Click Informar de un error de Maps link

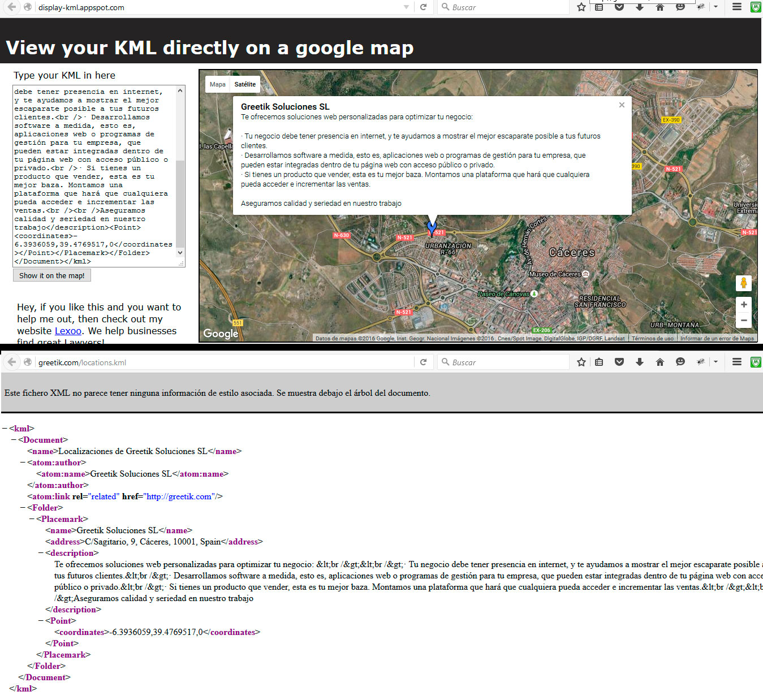(717, 338)
